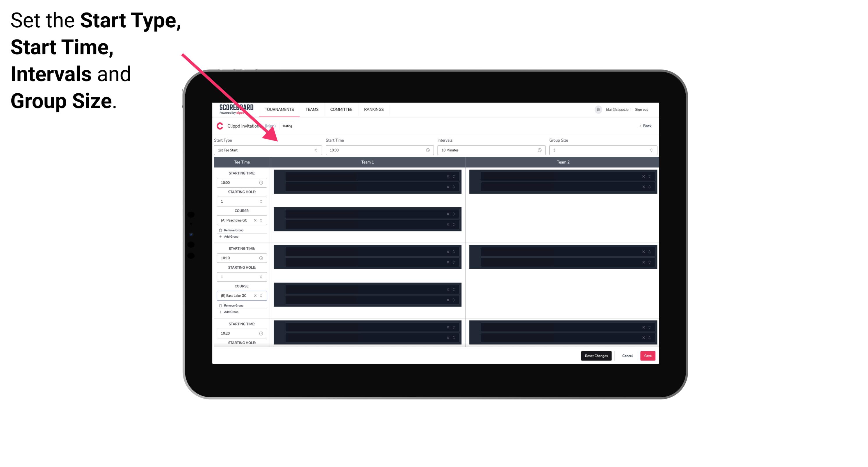Select the RANKINGS tab

[374, 109]
